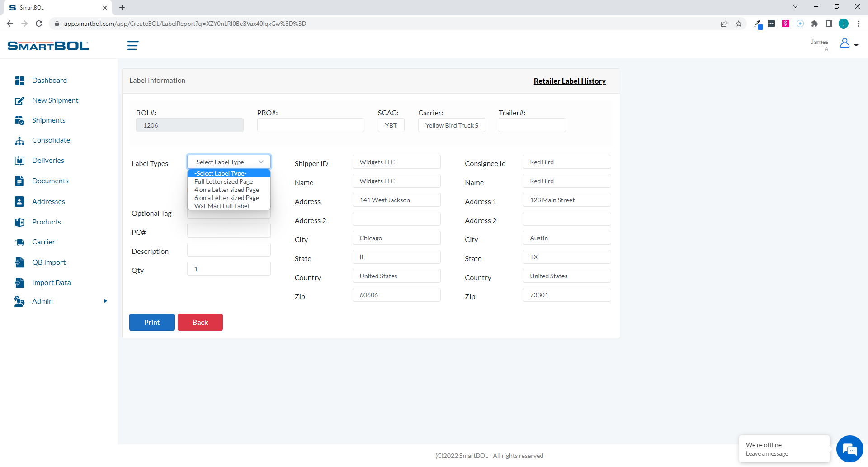Select the Wal-Mart Full Label option
Viewport: 868px width, 467px height.
coord(221,206)
